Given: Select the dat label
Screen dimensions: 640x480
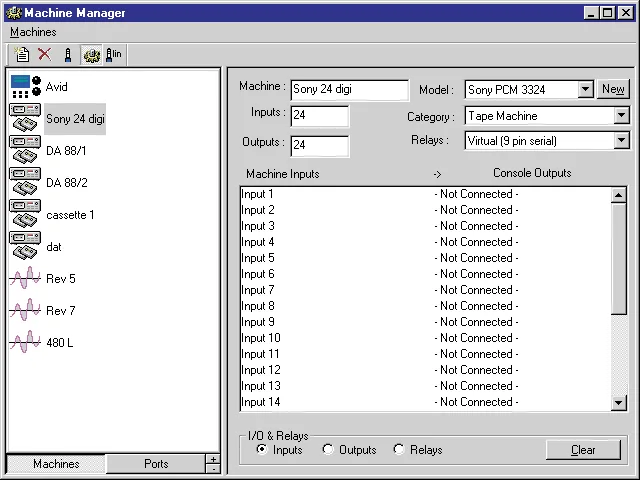Looking at the screenshot, I should point(54,247).
